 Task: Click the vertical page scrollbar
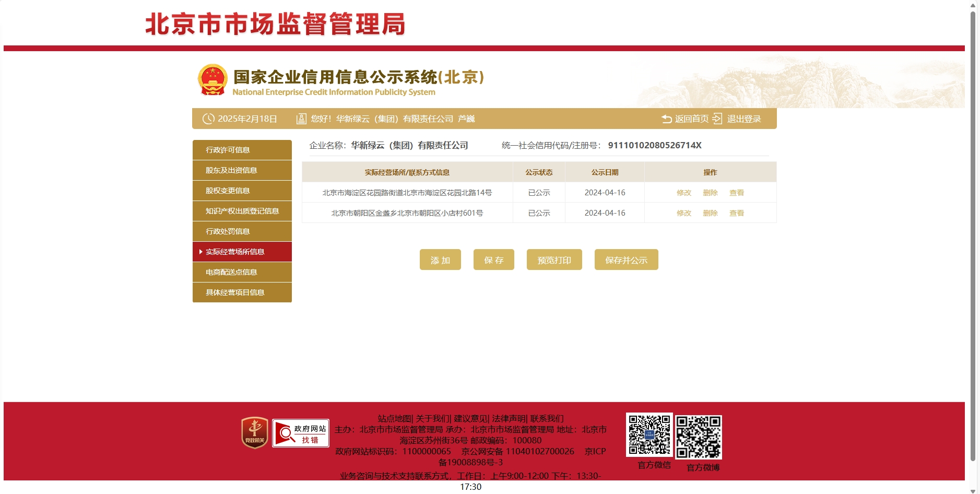tap(973, 236)
